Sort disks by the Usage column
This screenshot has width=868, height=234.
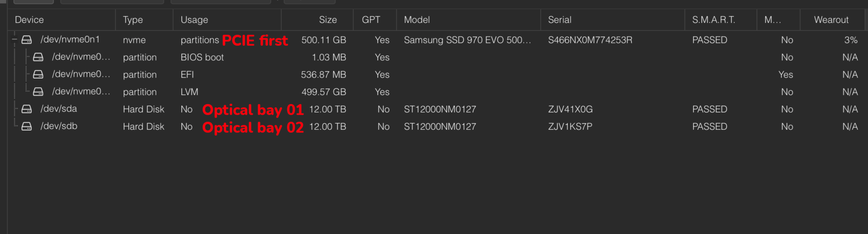tap(194, 20)
